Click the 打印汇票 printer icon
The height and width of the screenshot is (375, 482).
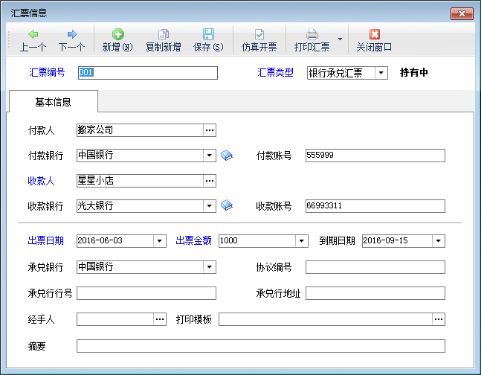[312, 34]
